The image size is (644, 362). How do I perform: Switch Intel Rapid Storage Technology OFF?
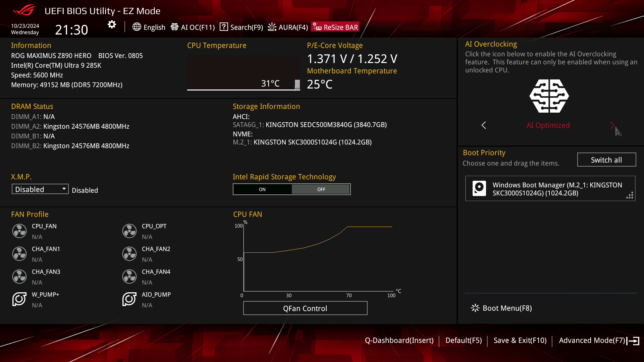[321, 189]
